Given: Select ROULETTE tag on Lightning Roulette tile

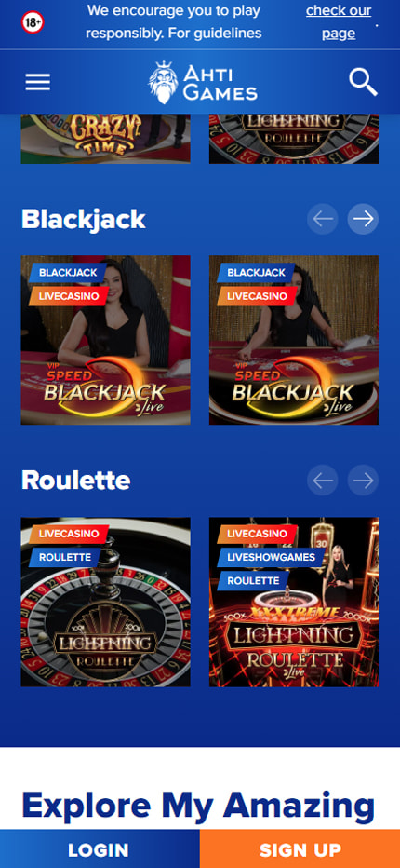Looking at the screenshot, I should point(65,558).
